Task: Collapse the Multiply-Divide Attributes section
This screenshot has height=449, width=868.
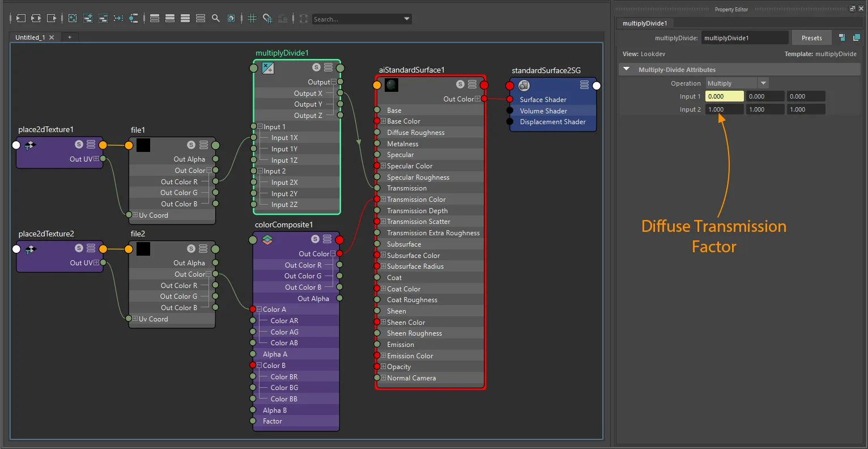Action: [627, 69]
